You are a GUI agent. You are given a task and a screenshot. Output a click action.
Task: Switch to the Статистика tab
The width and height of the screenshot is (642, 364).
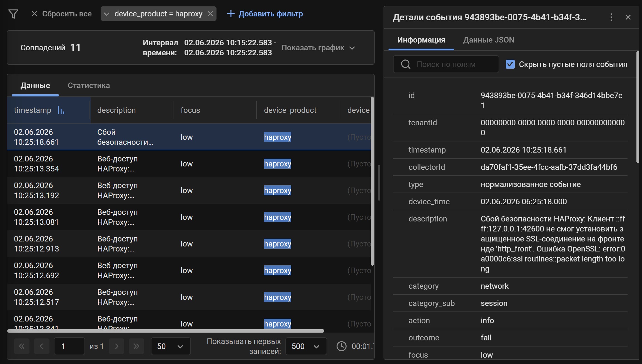click(x=89, y=86)
